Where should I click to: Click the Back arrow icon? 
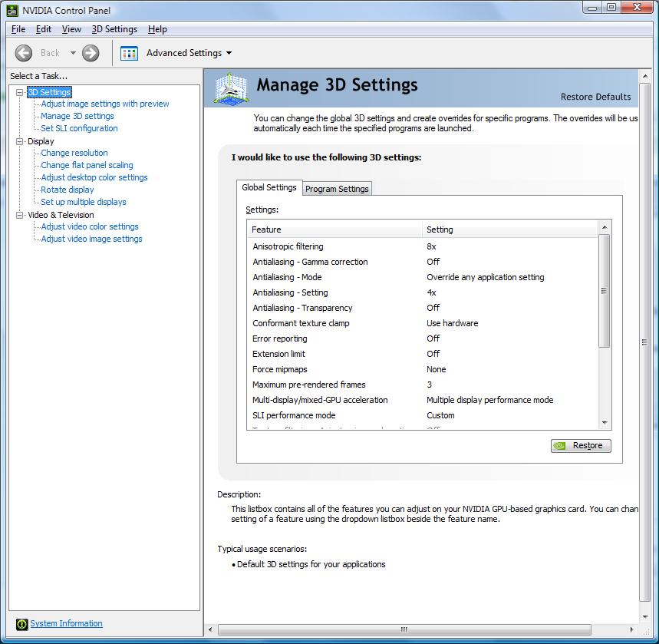point(24,53)
